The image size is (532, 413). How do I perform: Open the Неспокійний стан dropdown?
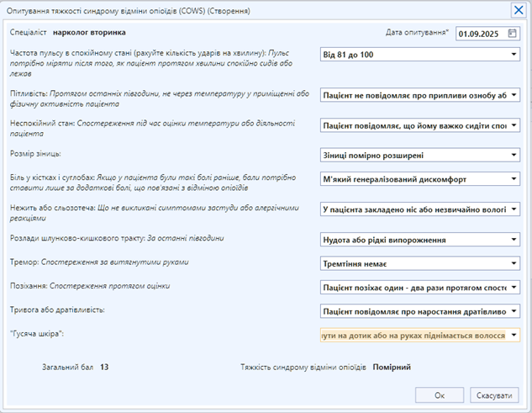513,126
